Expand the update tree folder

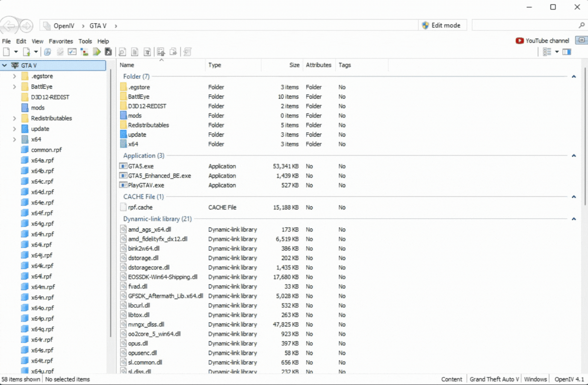pyautogui.click(x=15, y=129)
